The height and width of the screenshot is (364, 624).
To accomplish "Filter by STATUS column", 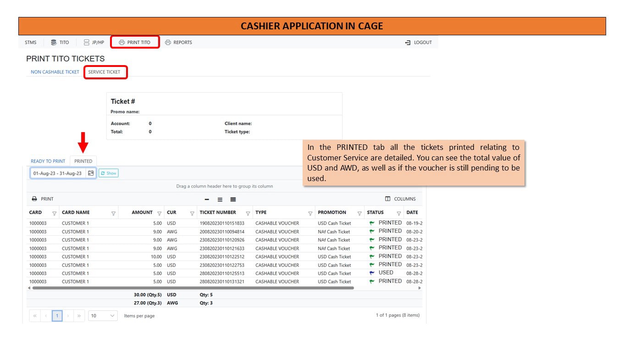I will click(398, 213).
